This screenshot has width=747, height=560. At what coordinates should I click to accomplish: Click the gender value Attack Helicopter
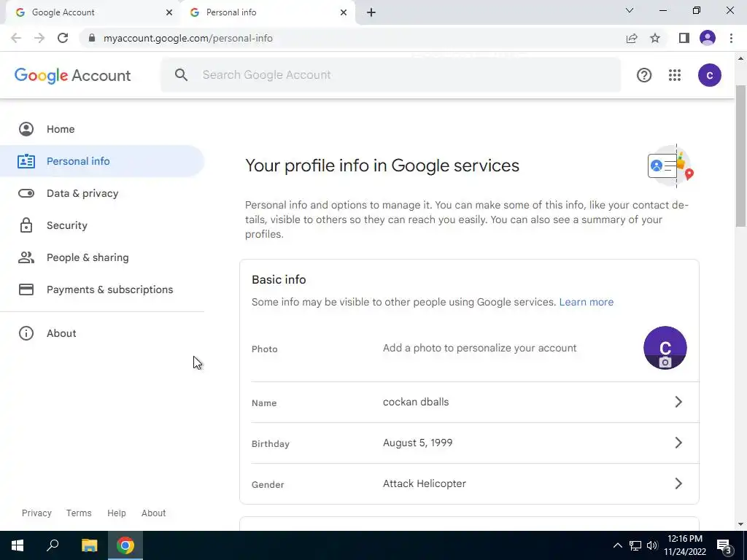425,484
